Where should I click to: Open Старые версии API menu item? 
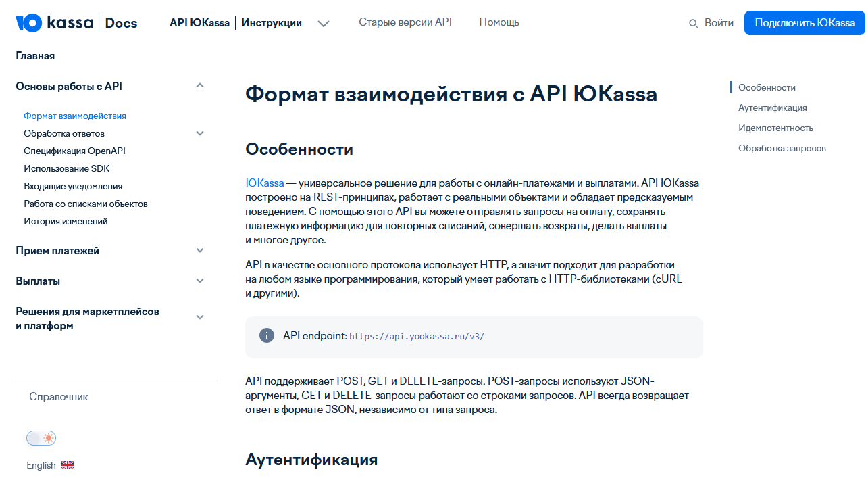pos(405,22)
